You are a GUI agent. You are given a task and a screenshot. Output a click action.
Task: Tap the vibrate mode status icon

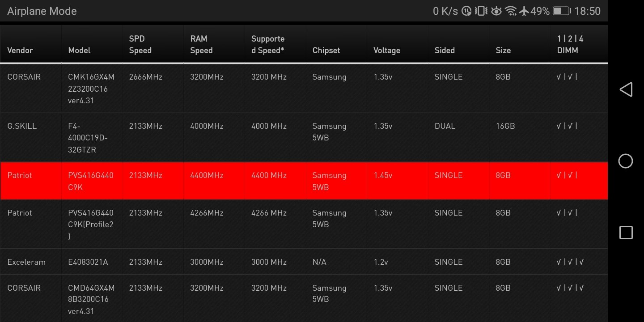(481, 11)
